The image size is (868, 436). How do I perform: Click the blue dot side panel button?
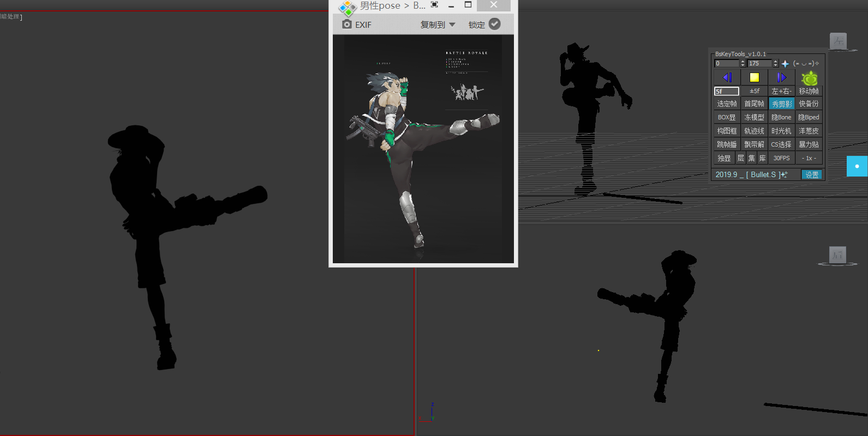[x=857, y=166]
